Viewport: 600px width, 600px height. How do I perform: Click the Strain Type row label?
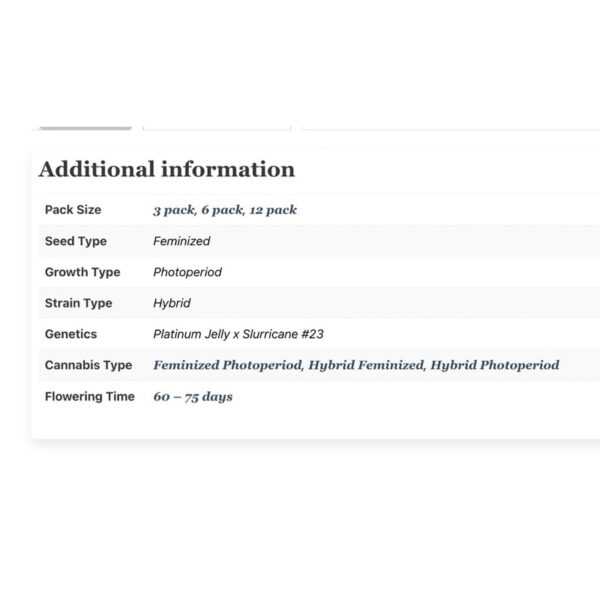point(78,303)
